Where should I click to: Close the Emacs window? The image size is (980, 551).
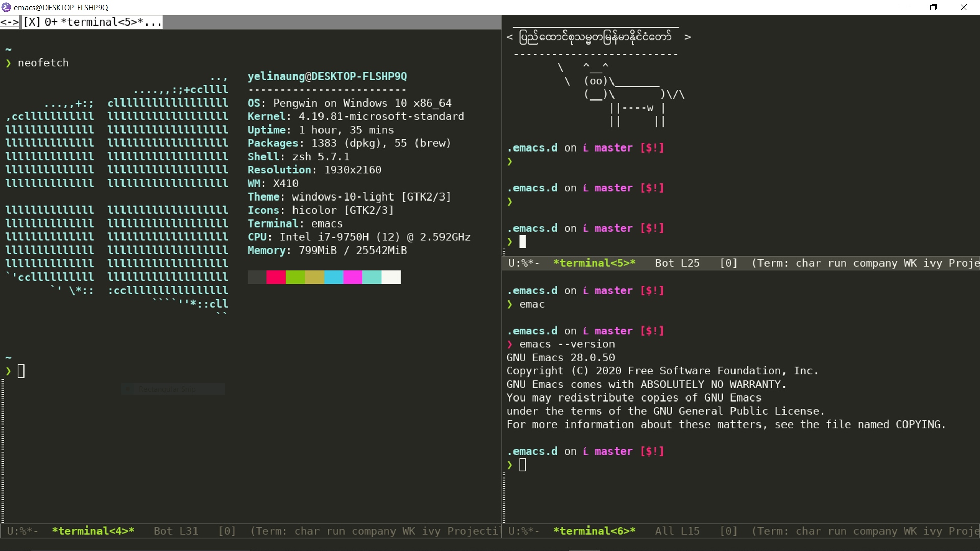pyautogui.click(x=964, y=7)
